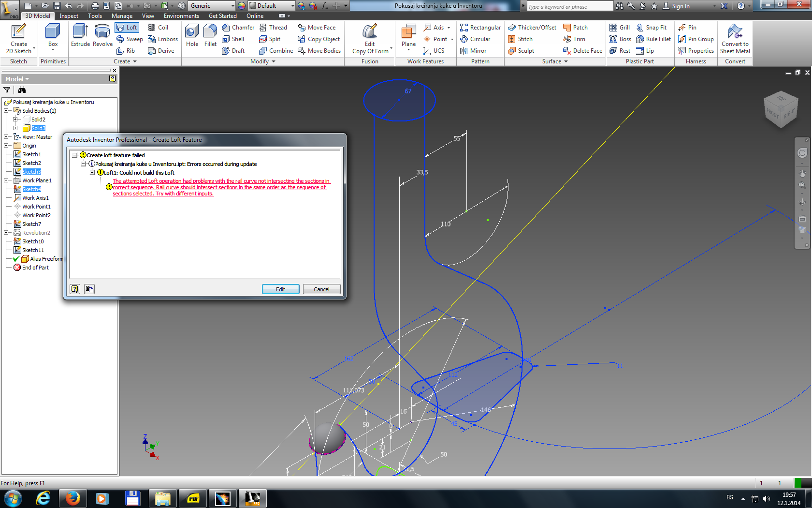
Task: Collapse the Create loft feature failed node
Action: [74, 155]
